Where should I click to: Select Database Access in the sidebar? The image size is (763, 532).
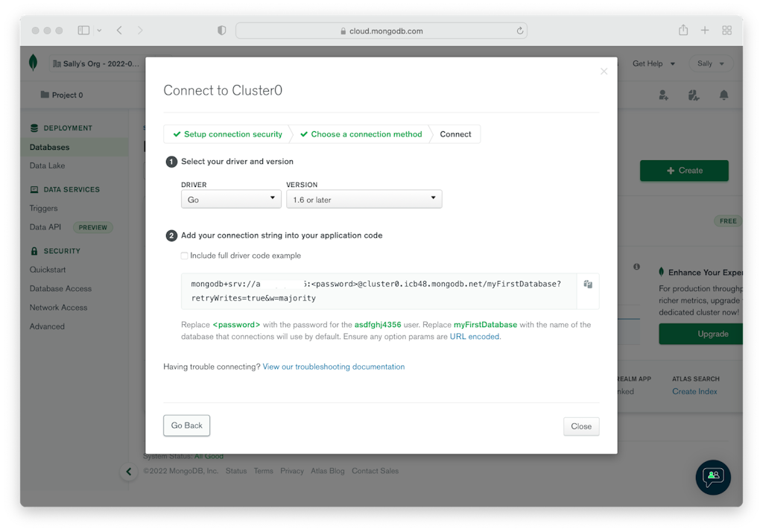tap(60, 288)
